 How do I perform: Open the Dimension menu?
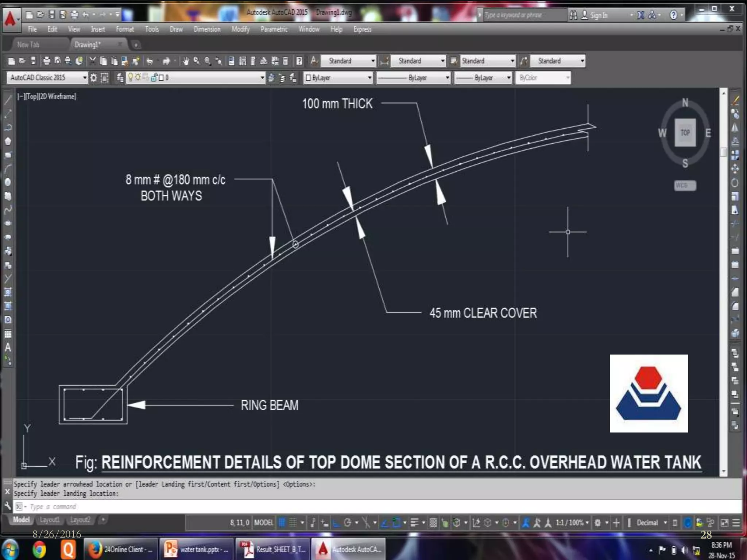(207, 29)
